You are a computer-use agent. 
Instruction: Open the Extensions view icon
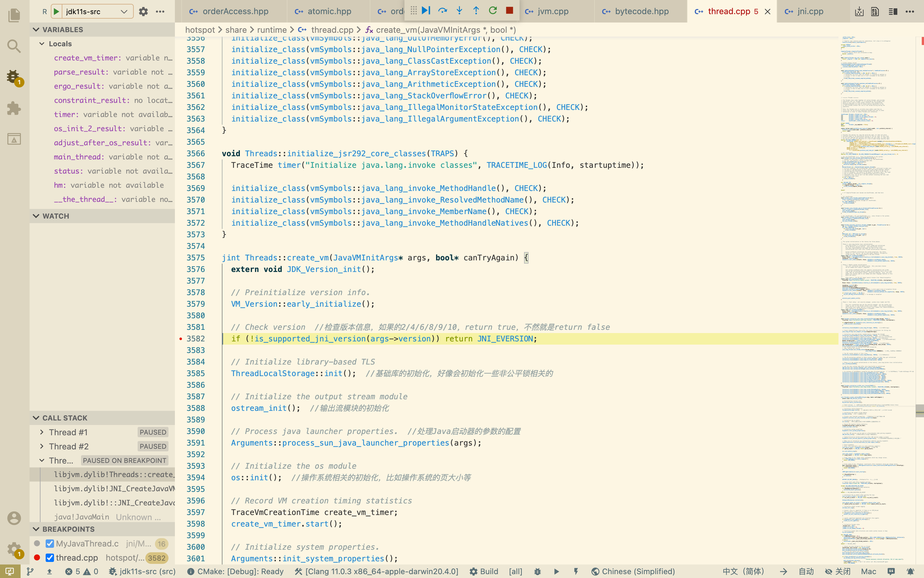point(14,108)
